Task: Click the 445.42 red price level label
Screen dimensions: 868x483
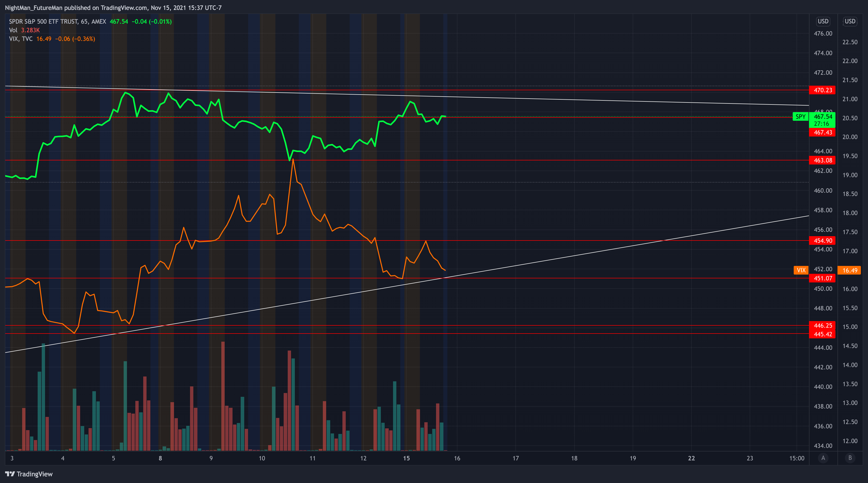Action: pyautogui.click(x=822, y=334)
